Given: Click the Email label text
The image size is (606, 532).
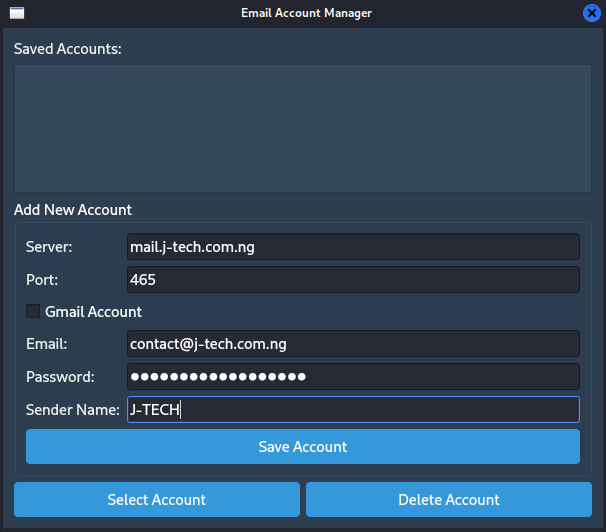Looking at the screenshot, I should point(46,344).
